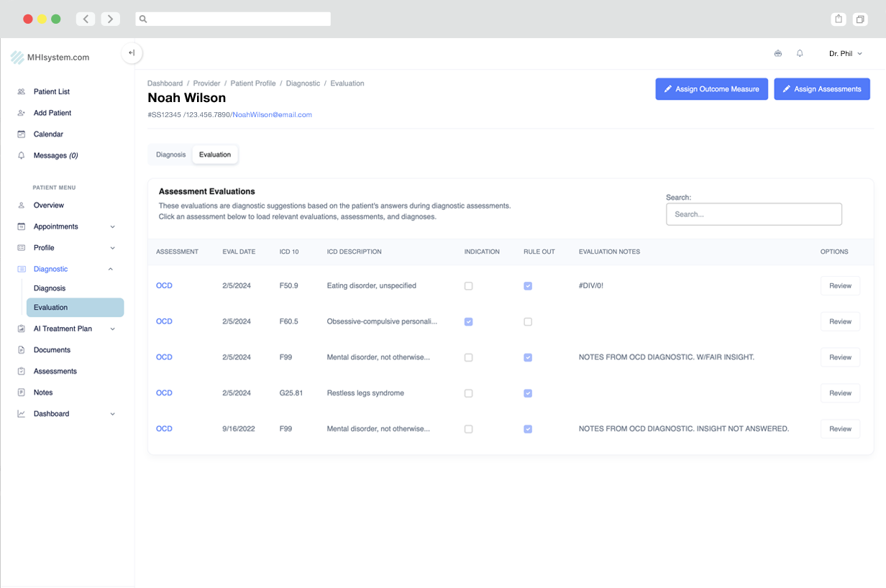
Task: Click the Assign Outcome Measure button
Action: pyautogui.click(x=711, y=89)
